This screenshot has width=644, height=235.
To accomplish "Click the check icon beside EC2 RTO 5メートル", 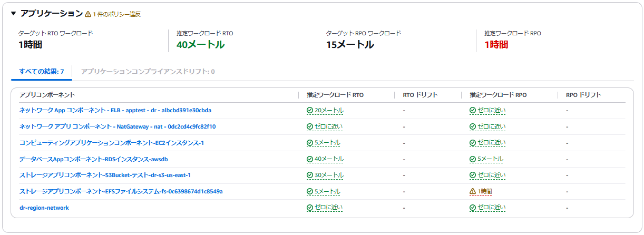I will point(310,143).
